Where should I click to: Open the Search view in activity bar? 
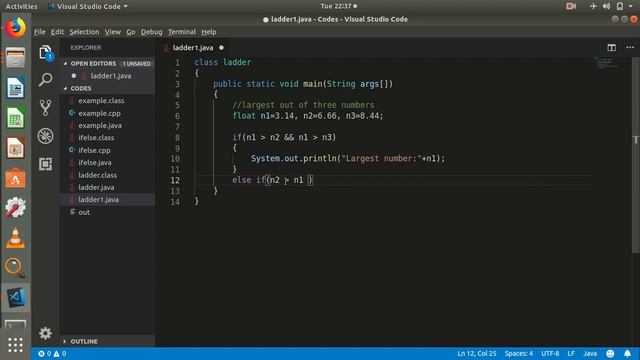click(x=46, y=80)
